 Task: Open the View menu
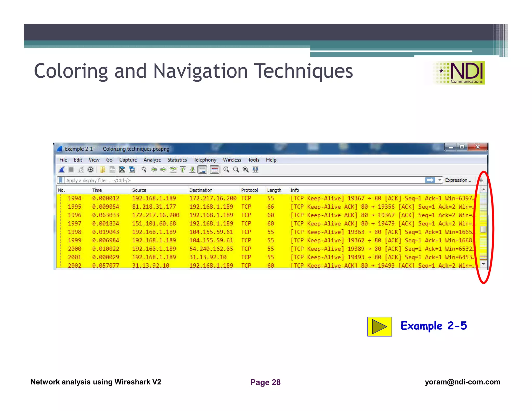(x=94, y=160)
